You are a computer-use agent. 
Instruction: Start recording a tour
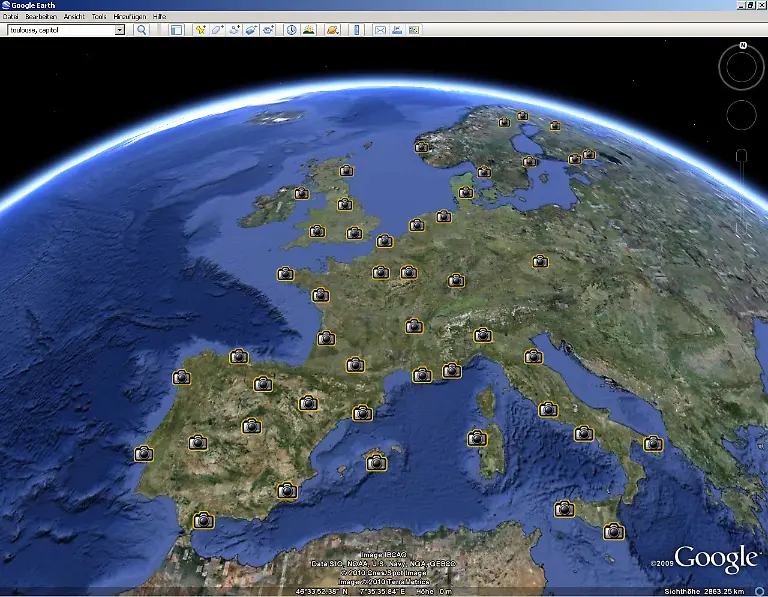coord(268,30)
